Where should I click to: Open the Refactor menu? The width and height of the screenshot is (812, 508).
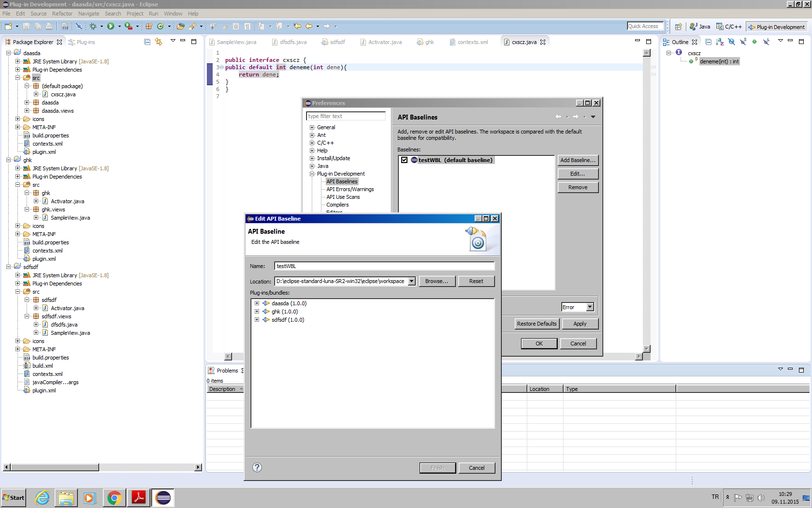click(x=62, y=14)
